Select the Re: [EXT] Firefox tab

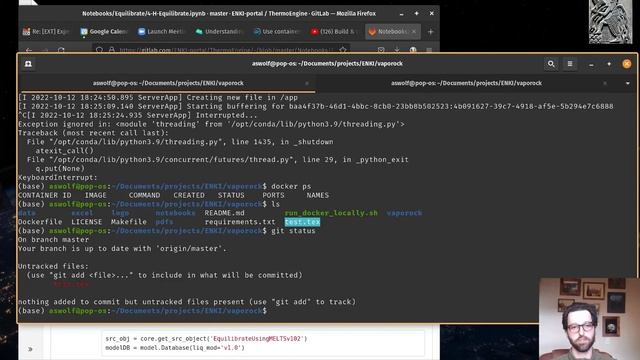tap(46, 31)
